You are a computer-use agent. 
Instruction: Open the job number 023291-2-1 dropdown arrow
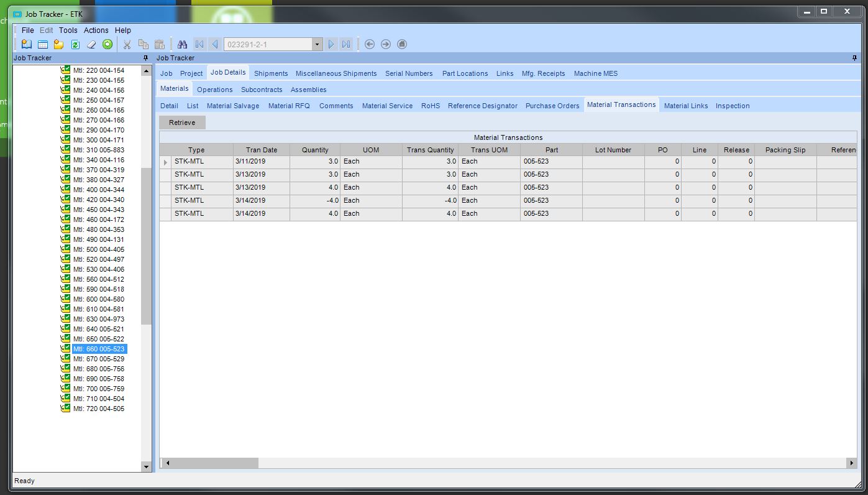pos(318,44)
